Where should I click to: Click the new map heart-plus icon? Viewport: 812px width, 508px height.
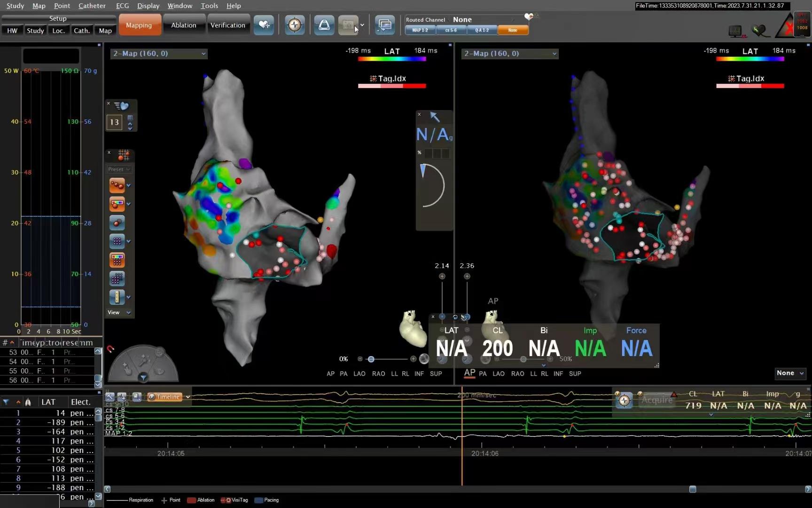click(x=264, y=25)
